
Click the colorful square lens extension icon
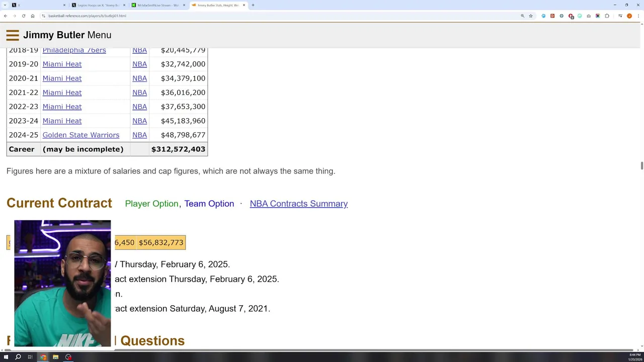[598, 16]
